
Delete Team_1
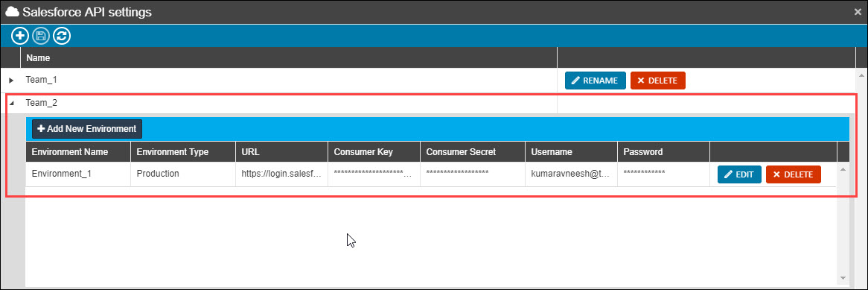(657, 81)
